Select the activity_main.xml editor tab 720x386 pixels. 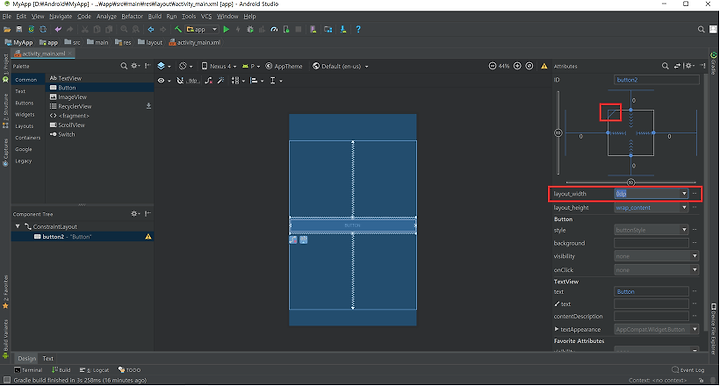tap(44, 54)
